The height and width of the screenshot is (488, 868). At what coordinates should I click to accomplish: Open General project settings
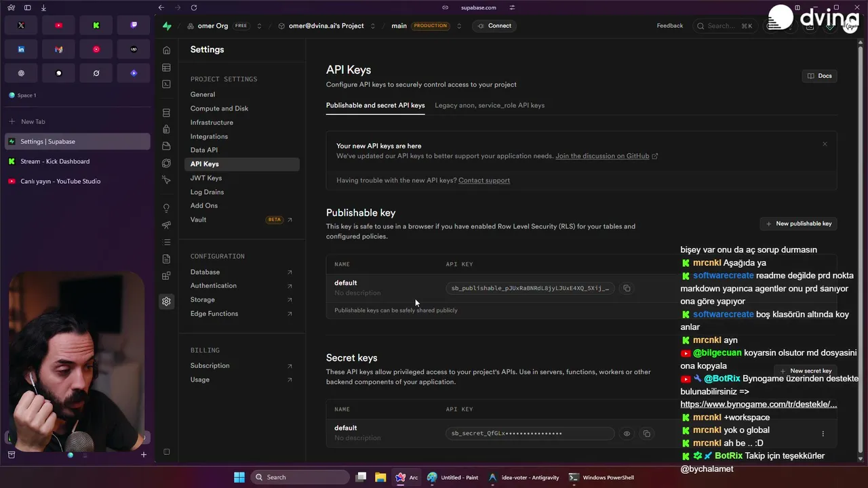point(203,94)
